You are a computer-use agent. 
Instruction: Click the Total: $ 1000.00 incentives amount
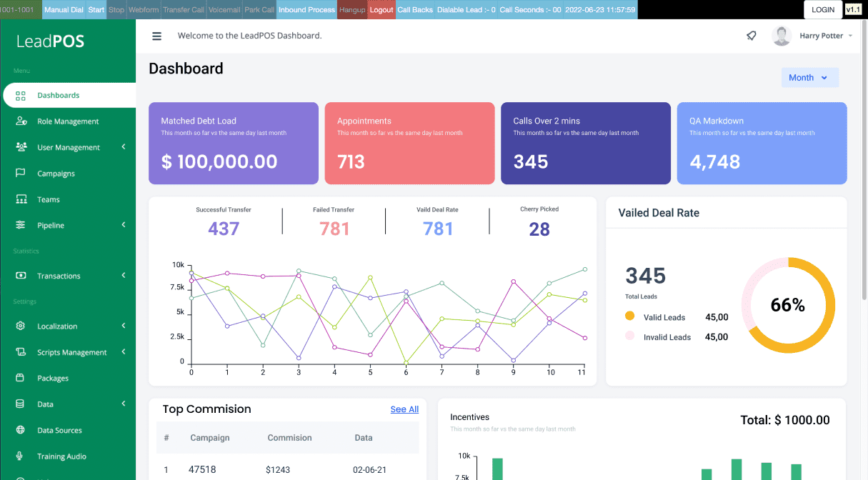[x=785, y=421]
